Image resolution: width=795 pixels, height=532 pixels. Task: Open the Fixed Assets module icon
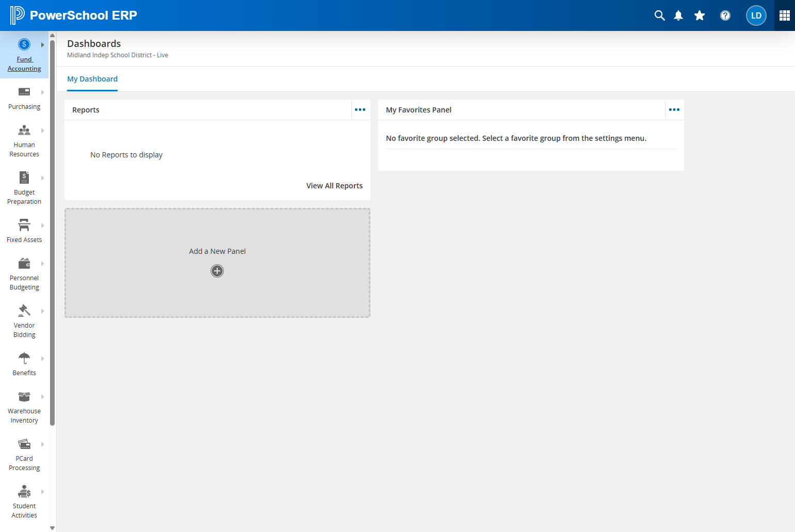click(24, 225)
